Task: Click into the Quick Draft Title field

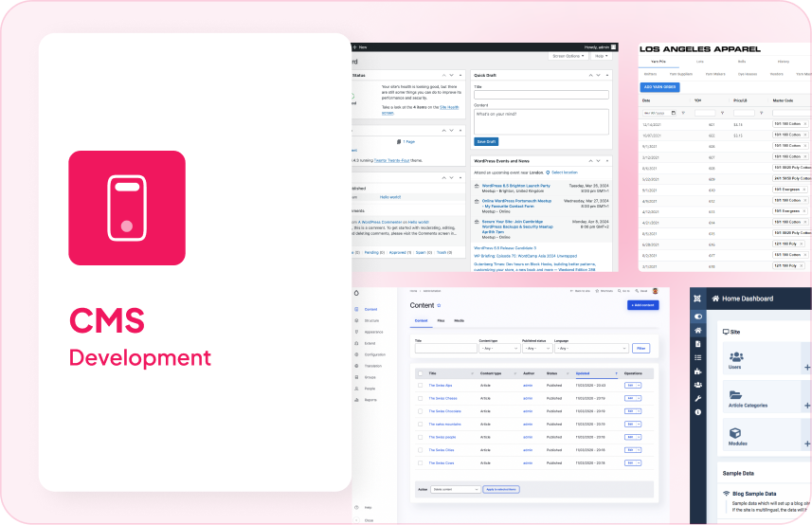Action: 541,95
